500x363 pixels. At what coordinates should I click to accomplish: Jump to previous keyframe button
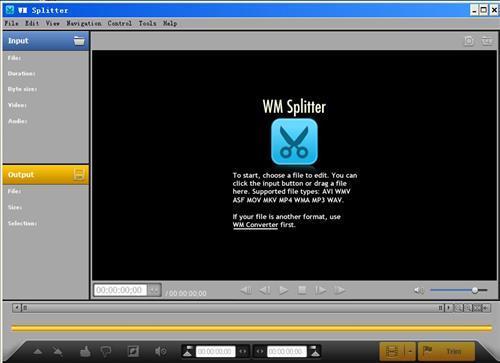[x=246, y=290]
